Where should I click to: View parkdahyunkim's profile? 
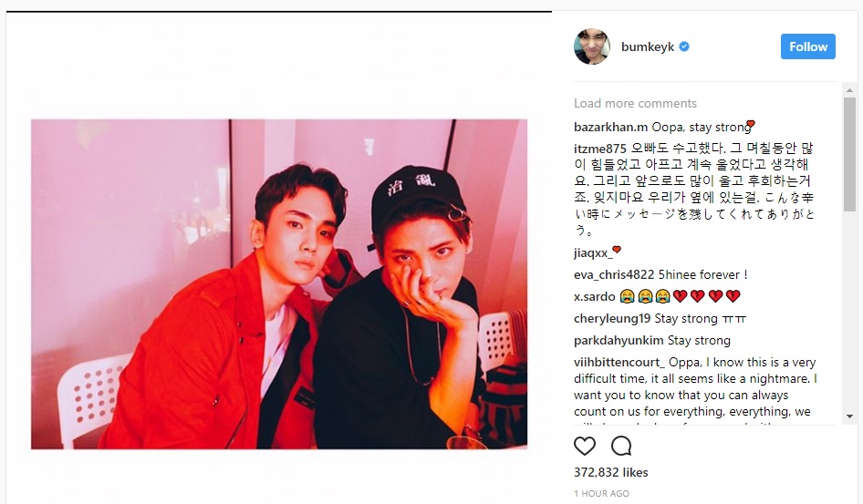(619, 341)
